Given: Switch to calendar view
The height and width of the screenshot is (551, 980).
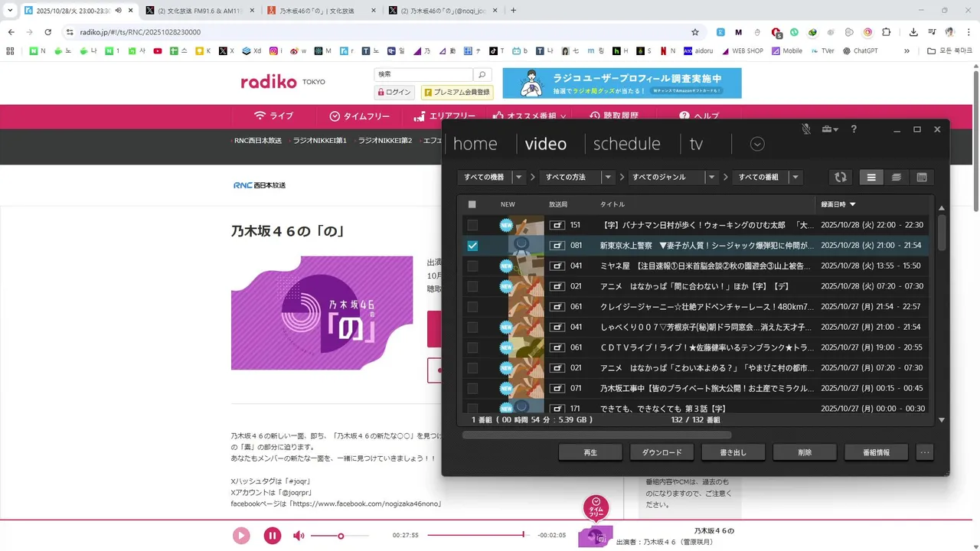Looking at the screenshot, I should pos(921,177).
